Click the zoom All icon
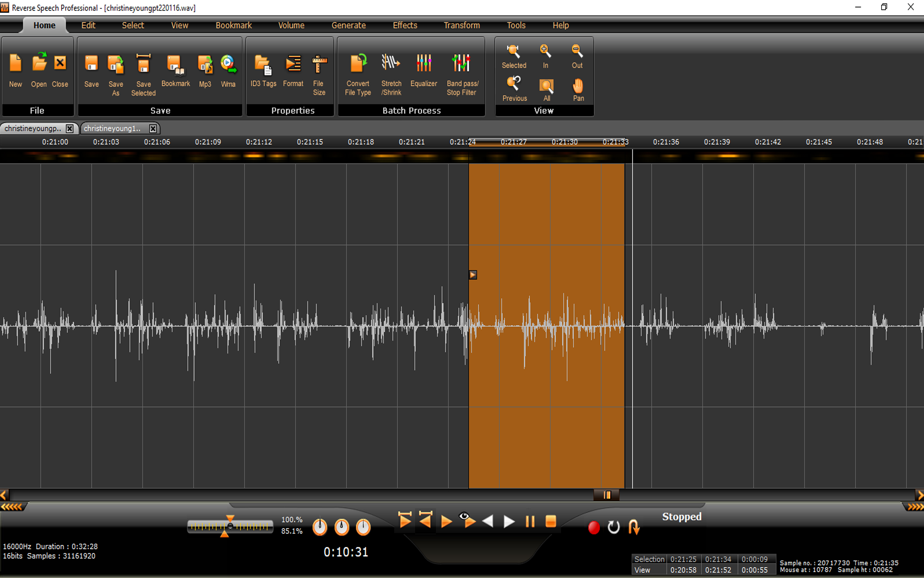Image resolution: width=924 pixels, height=578 pixels. pos(546,86)
